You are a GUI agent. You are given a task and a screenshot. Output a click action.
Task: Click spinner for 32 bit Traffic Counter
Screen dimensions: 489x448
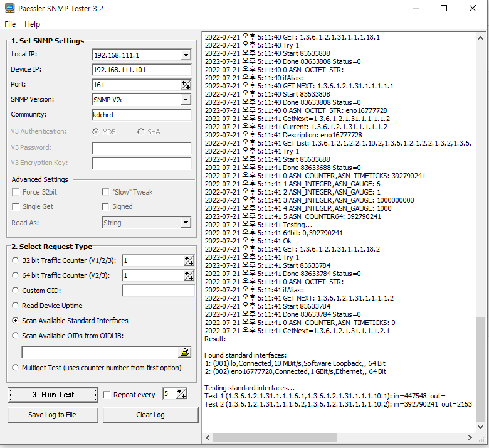(189, 260)
